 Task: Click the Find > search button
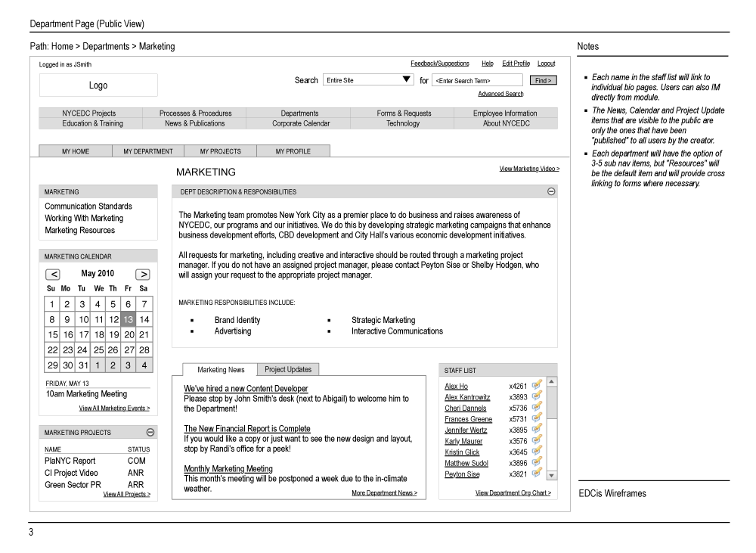click(x=544, y=79)
